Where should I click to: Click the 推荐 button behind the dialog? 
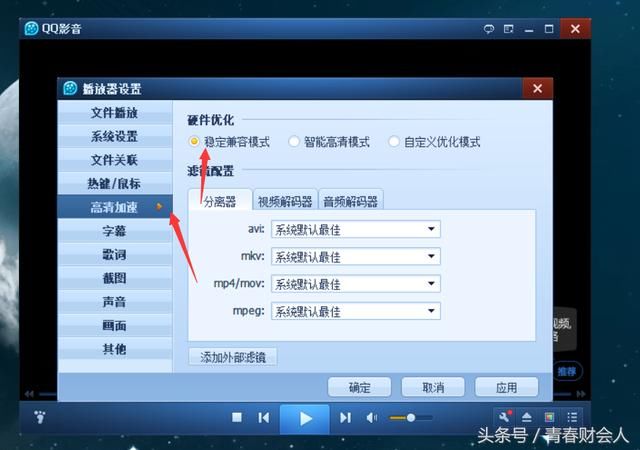point(567,371)
